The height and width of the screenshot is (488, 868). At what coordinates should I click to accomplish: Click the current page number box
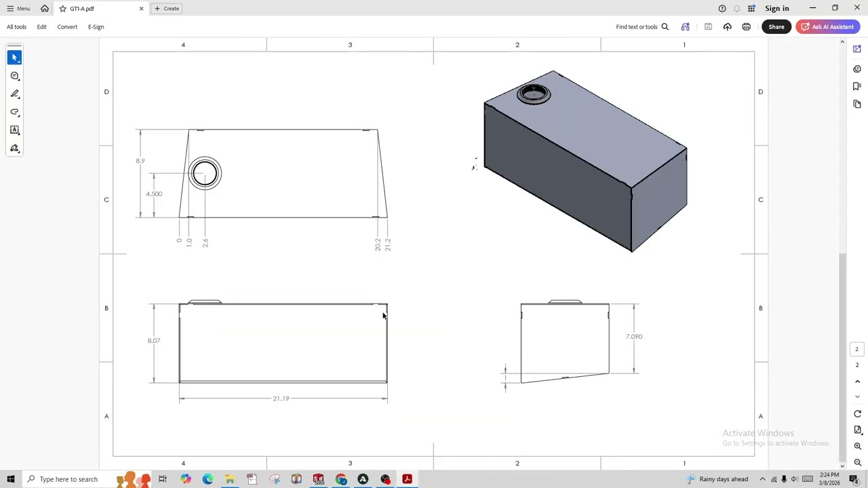click(856, 349)
